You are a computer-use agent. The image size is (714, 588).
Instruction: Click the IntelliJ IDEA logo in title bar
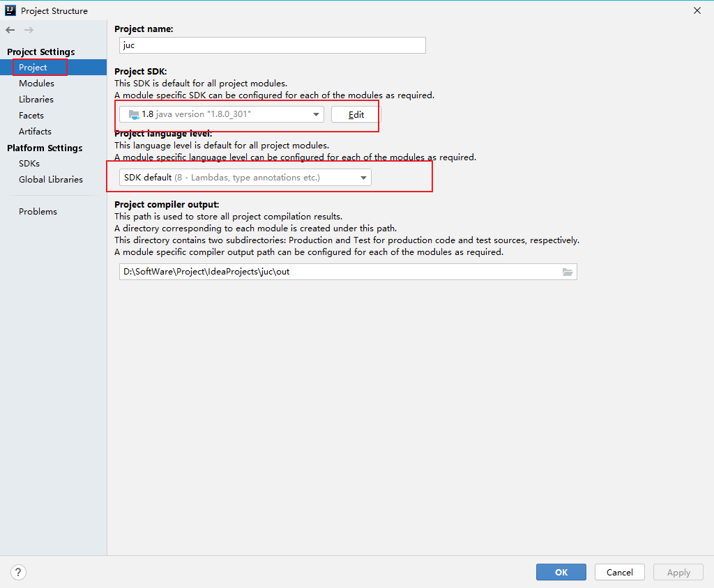click(10, 10)
